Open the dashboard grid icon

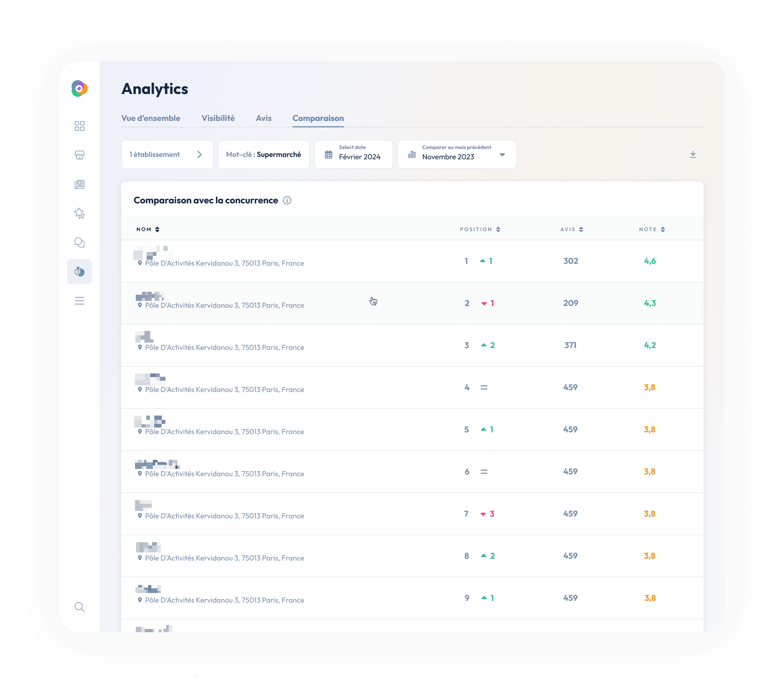(x=79, y=126)
